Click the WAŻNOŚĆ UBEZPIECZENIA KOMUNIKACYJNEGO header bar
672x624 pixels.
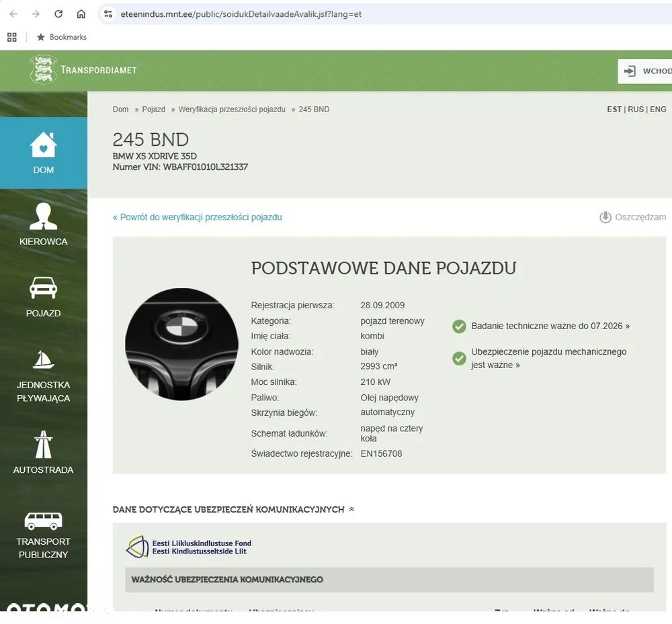pos(389,580)
